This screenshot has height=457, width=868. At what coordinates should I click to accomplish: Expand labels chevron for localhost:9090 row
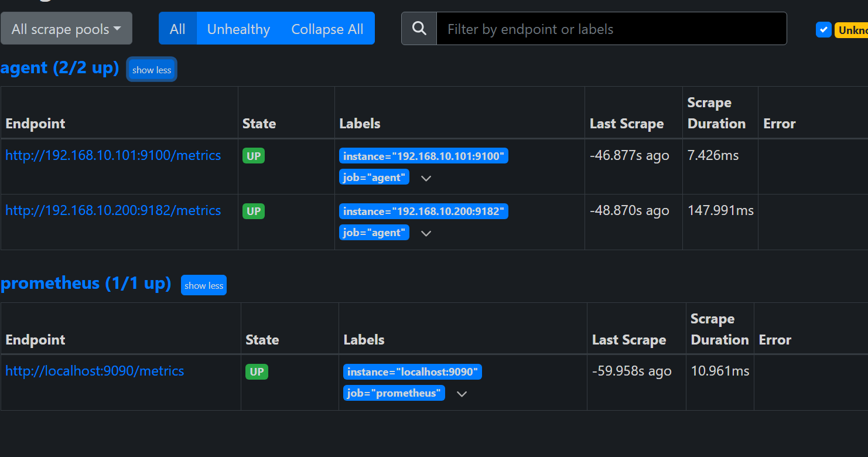coord(462,394)
